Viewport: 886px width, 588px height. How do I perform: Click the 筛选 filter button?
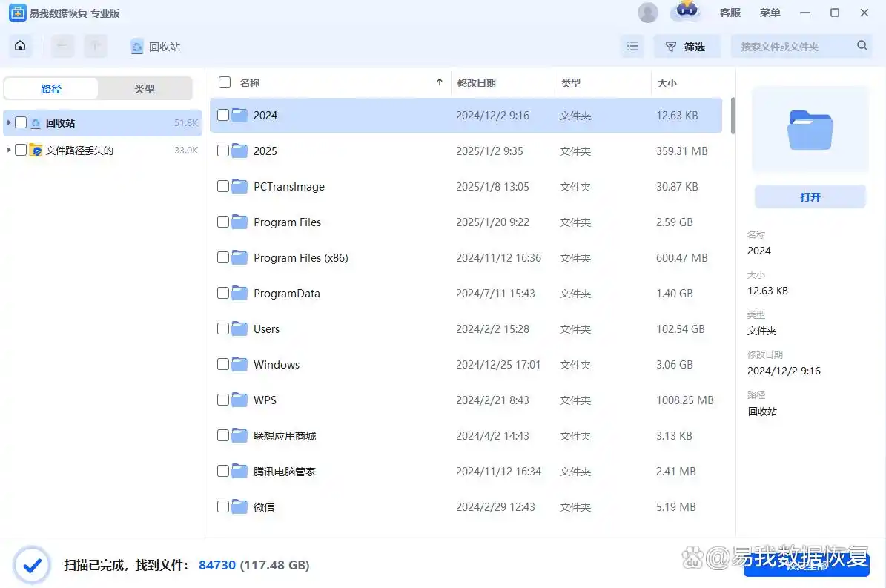pyautogui.click(x=687, y=45)
